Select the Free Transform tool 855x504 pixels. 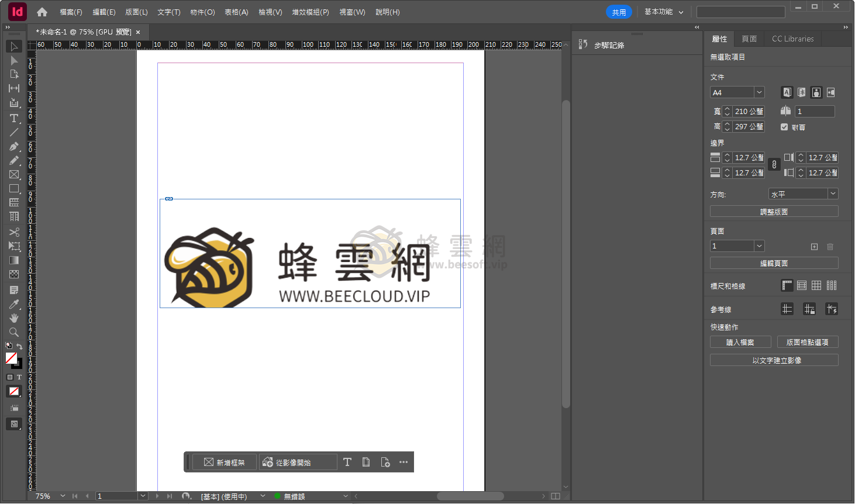coord(14,246)
